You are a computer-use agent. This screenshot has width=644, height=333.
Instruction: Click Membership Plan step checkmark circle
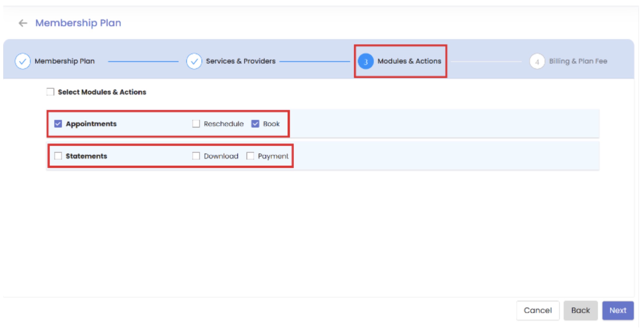[x=22, y=61]
